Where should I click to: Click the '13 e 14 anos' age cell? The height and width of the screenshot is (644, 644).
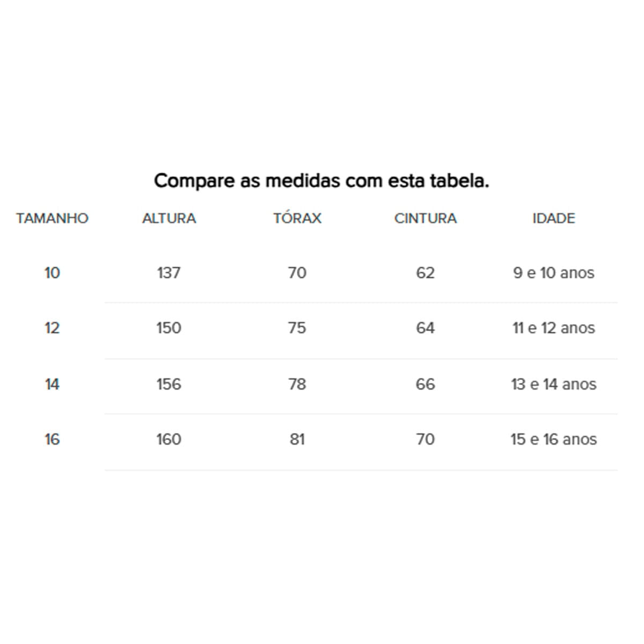pyautogui.click(x=553, y=384)
